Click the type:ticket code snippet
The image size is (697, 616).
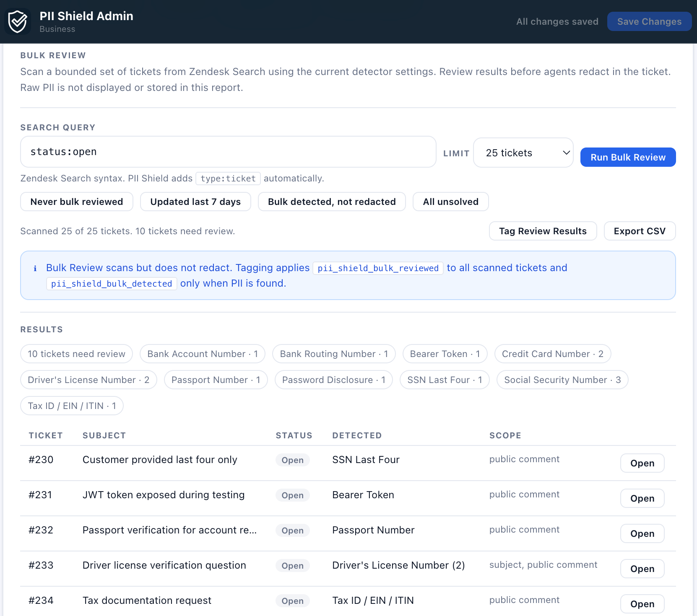pyautogui.click(x=228, y=179)
